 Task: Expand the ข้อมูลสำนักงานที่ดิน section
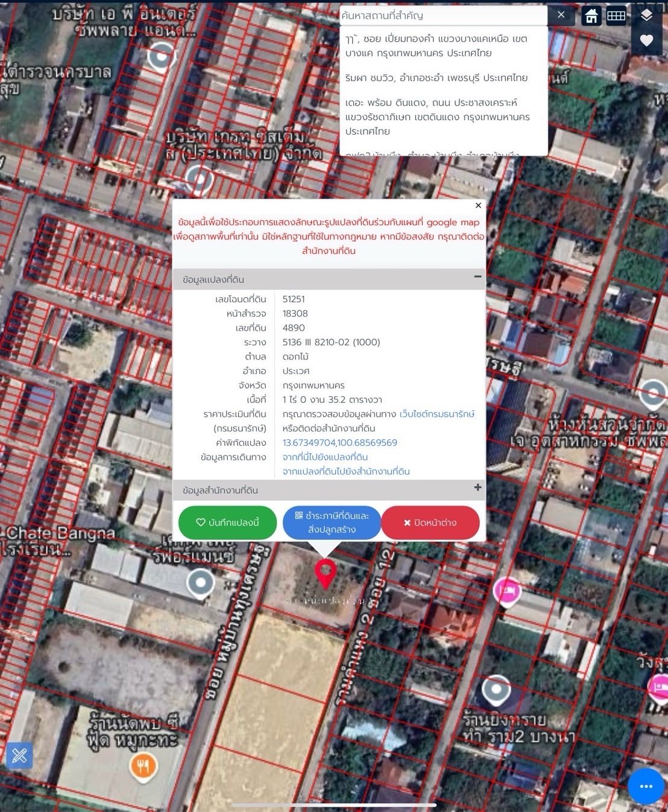click(x=477, y=487)
